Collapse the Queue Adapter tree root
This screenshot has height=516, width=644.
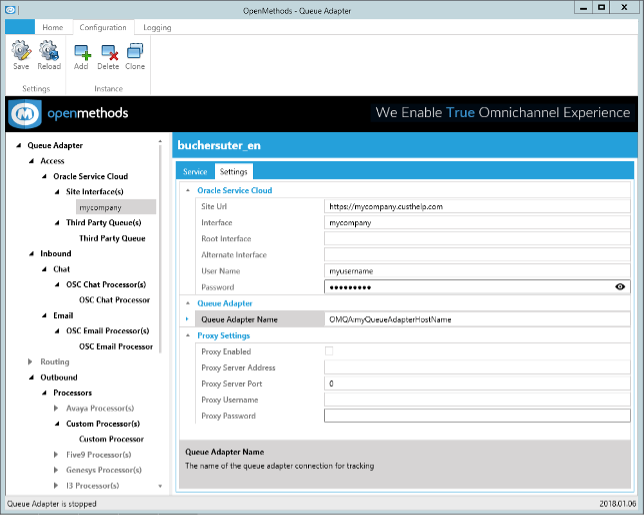click(18, 145)
